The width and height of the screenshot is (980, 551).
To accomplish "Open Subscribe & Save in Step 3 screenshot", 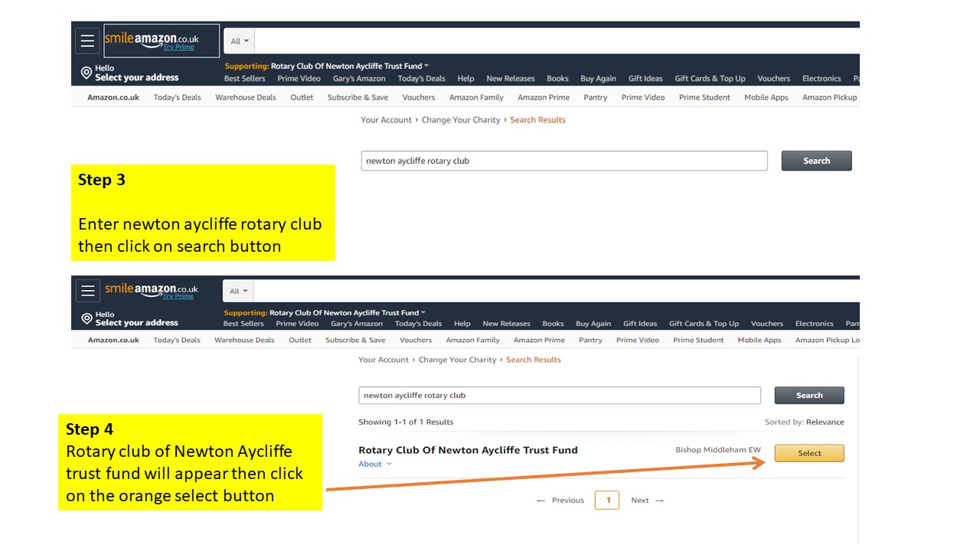I will coord(358,97).
